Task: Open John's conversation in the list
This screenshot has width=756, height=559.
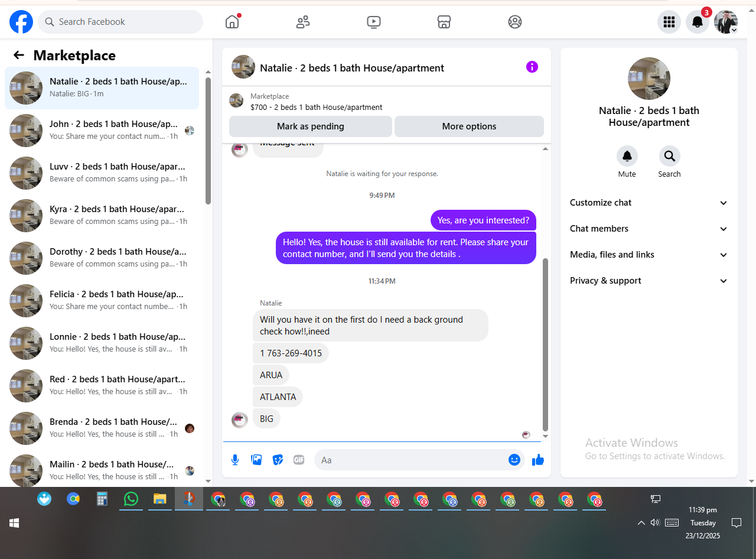Action: (x=102, y=131)
